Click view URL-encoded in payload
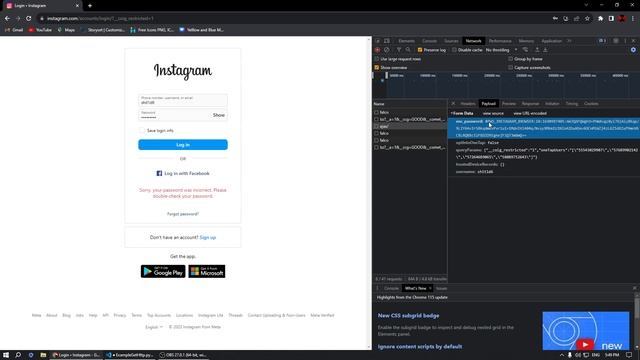The width and height of the screenshot is (640, 360). pyautogui.click(x=530, y=113)
